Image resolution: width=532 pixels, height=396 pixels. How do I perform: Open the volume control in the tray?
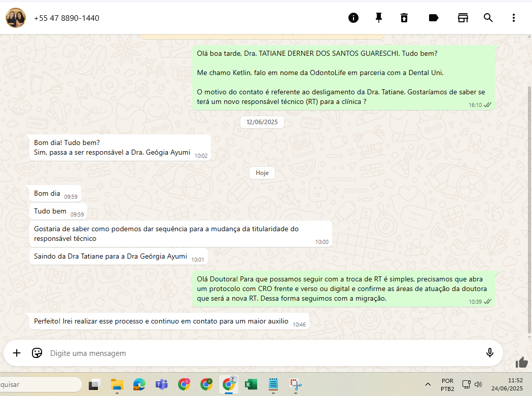point(478,384)
